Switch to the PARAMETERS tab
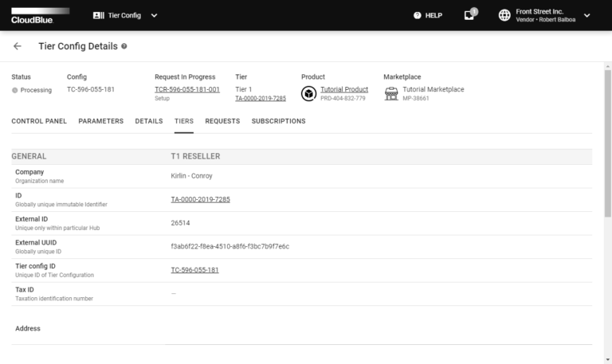 [x=100, y=121]
